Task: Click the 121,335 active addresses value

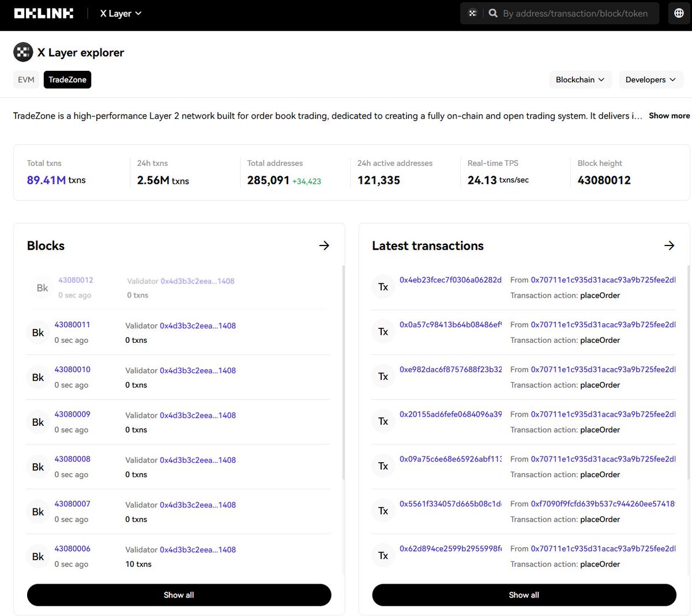Action: [379, 180]
